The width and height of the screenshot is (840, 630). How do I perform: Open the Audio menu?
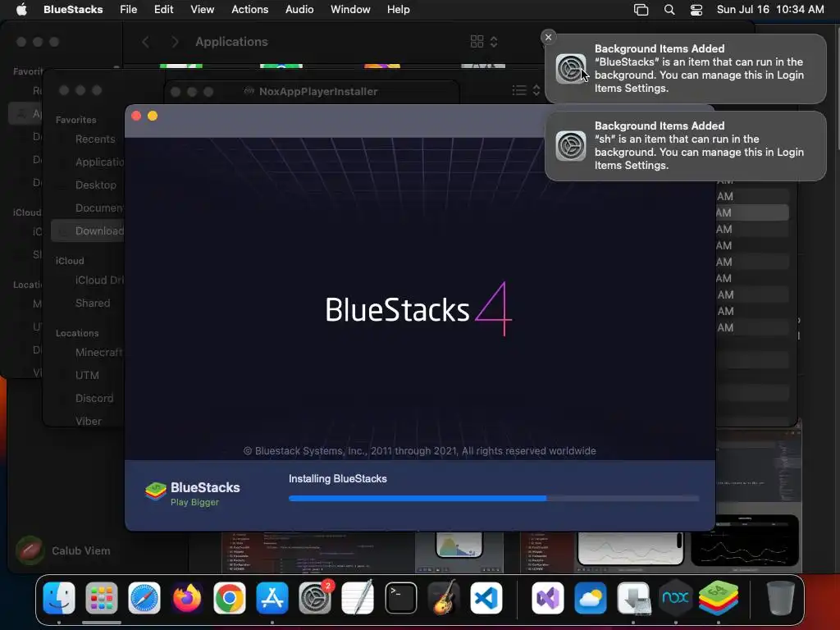coord(299,10)
